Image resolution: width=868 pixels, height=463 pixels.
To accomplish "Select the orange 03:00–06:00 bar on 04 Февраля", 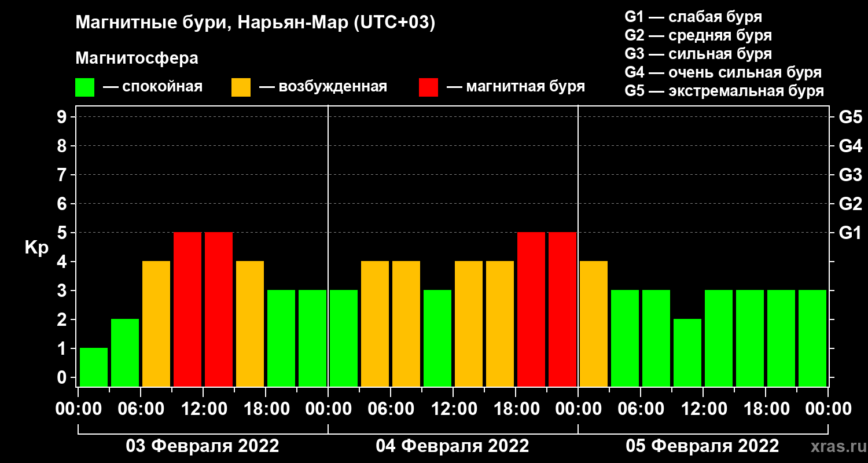I will (x=375, y=324).
